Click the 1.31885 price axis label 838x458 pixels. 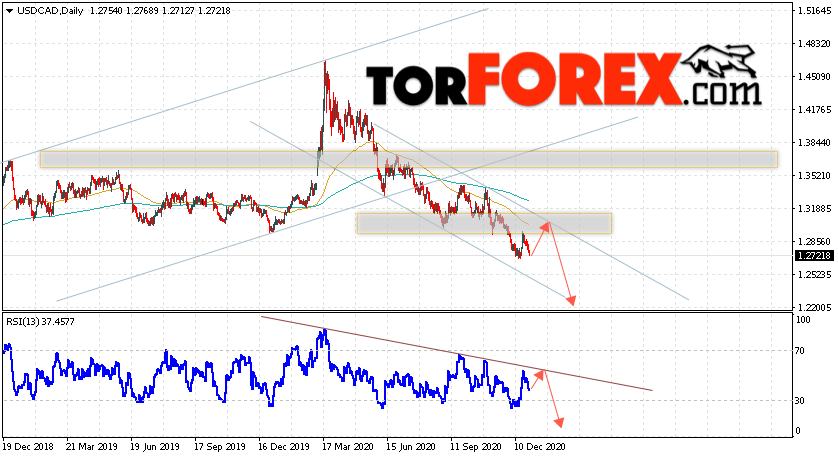814,208
